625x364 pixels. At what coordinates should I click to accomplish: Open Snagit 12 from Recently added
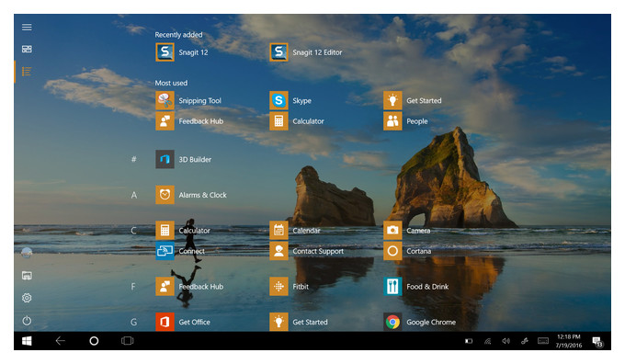(x=182, y=52)
